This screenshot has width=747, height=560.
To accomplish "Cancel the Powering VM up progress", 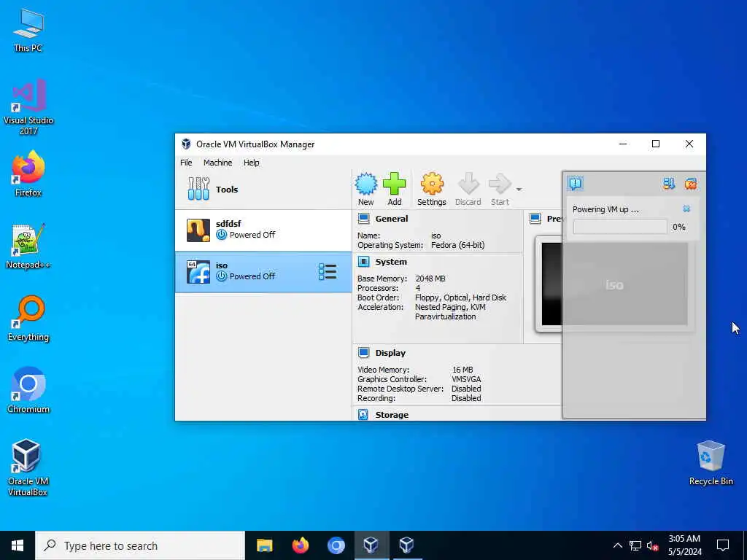I will [x=686, y=209].
